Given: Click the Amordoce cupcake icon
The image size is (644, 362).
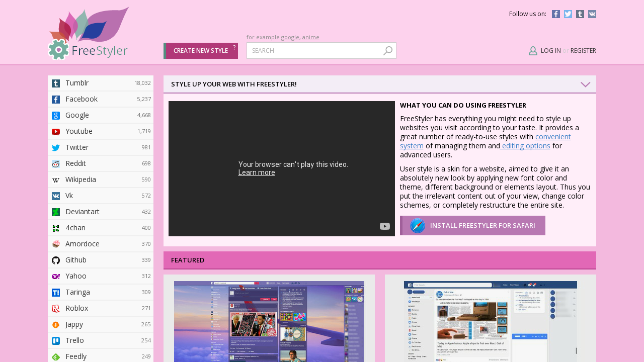Looking at the screenshot, I should pos(56,244).
